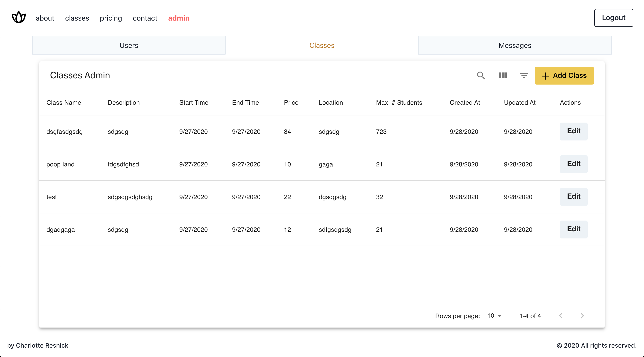Sort by Max. # Students column header

(399, 102)
